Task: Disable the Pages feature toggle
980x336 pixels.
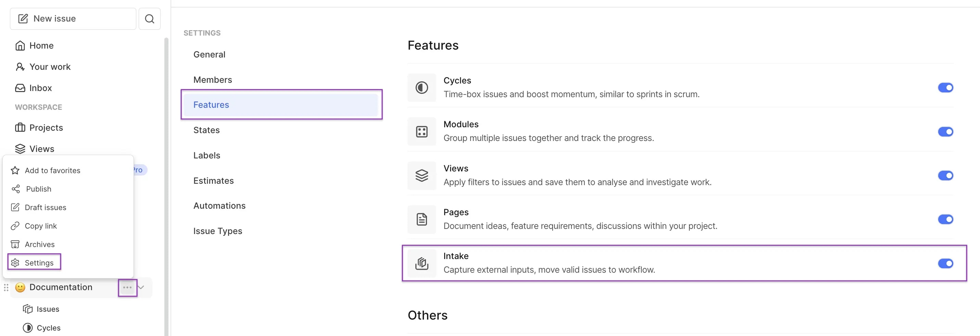Action: click(x=946, y=219)
